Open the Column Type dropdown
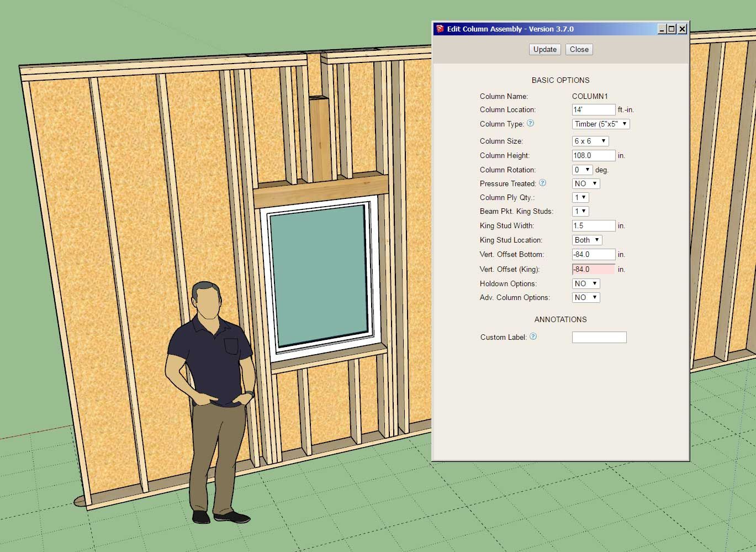 pyautogui.click(x=601, y=124)
